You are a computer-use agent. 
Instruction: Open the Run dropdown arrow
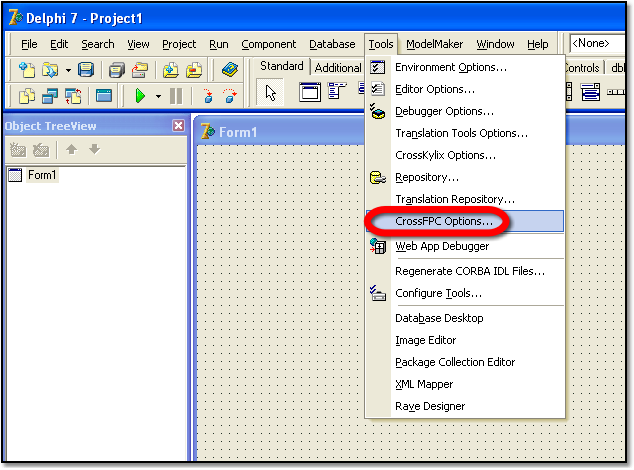158,96
